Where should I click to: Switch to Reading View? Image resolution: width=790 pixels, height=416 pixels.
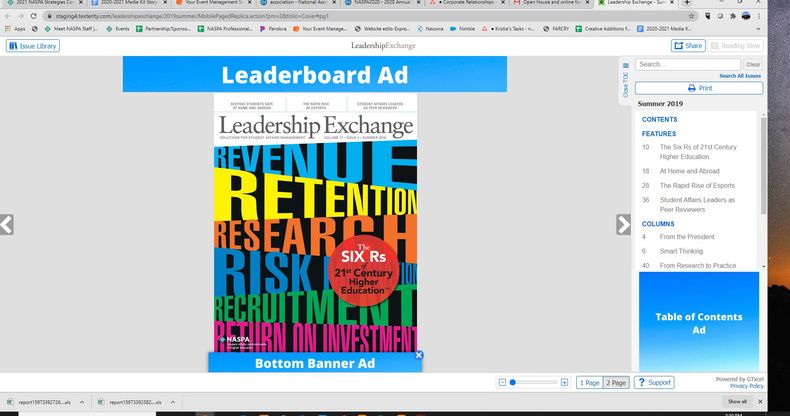(736, 46)
